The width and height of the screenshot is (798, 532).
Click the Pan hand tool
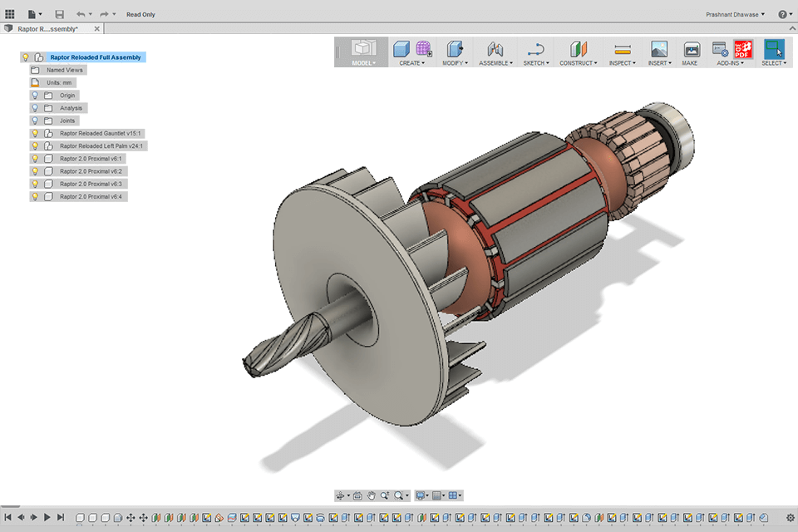point(372,495)
